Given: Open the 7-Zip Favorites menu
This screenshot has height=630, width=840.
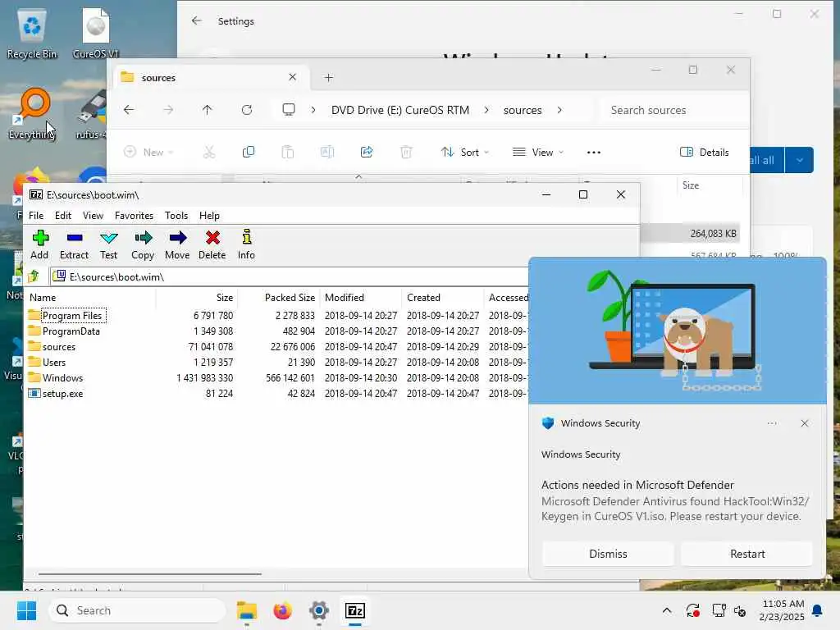Looking at the screenshot, I should (134, 216).
